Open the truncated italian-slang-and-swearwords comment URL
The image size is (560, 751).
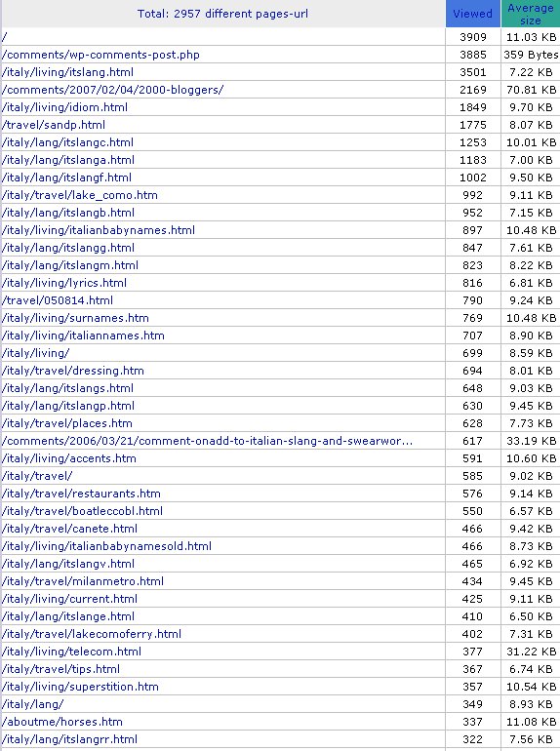[x=207, y=441]
